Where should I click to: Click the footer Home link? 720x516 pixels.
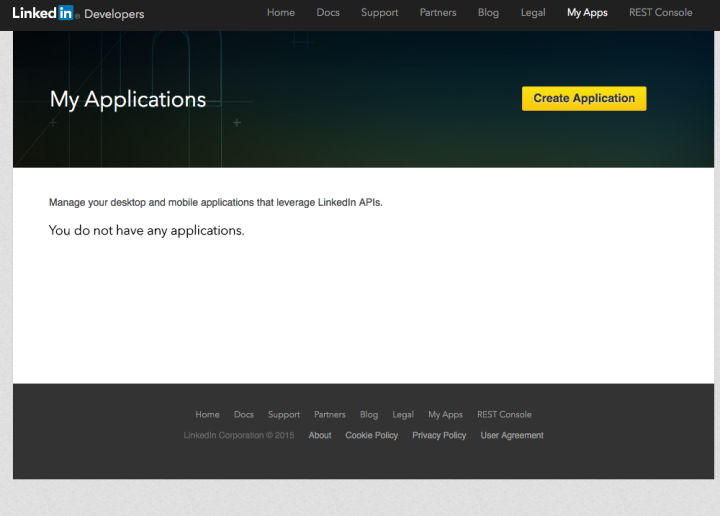207,415
